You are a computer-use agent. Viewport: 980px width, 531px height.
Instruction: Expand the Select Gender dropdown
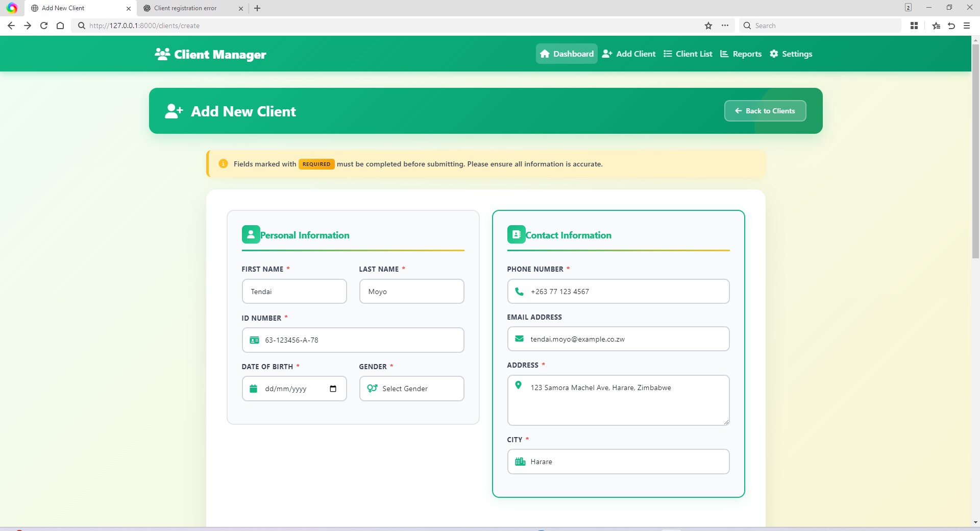coord(411,389)
